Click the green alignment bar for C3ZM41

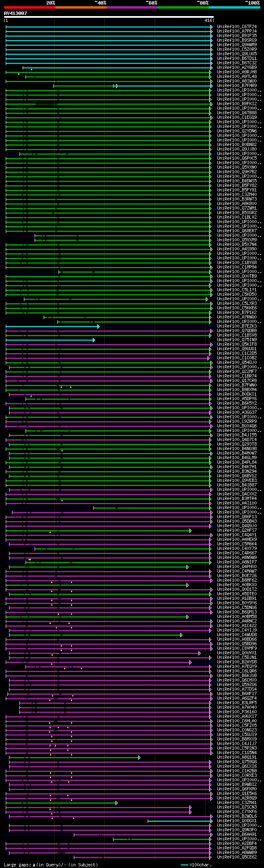coord(62,803)
